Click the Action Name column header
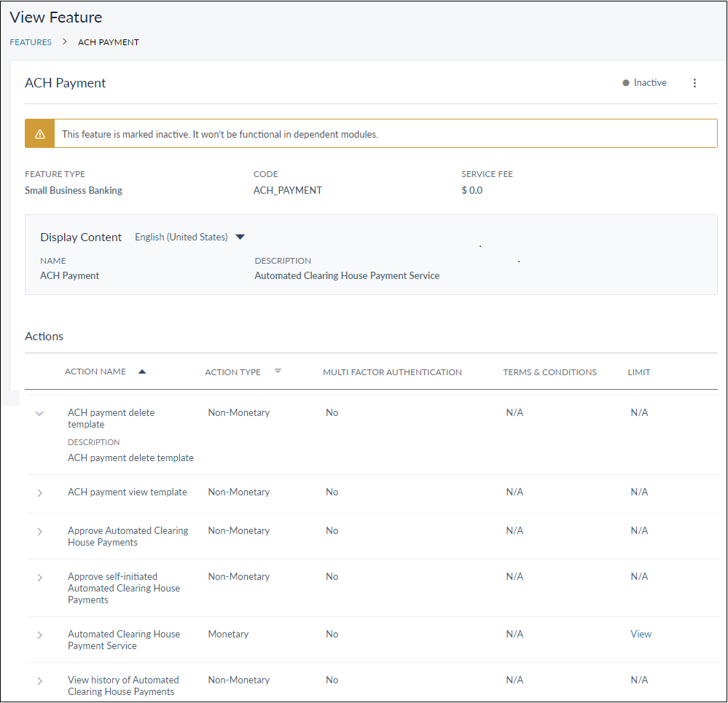 (x=95, y=372)
